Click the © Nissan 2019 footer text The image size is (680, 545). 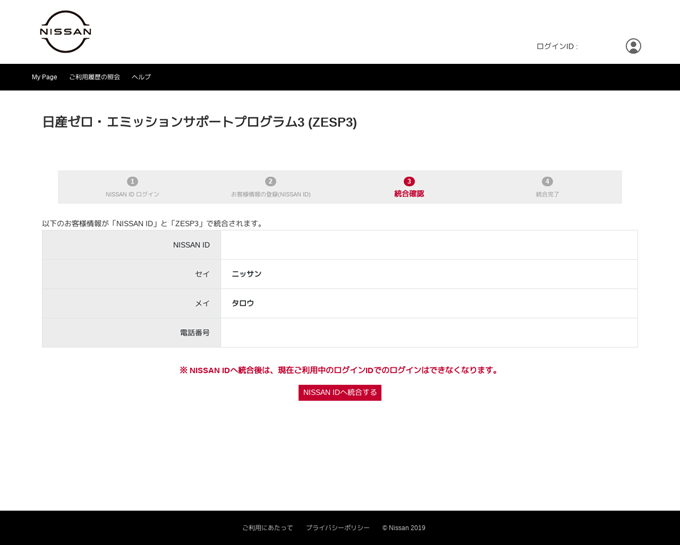click(x=403, y=528)
